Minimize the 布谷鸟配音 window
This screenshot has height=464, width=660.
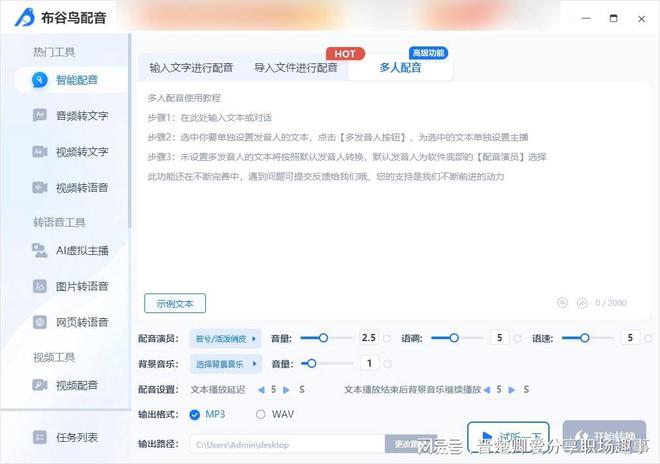(x=586, y=19)
